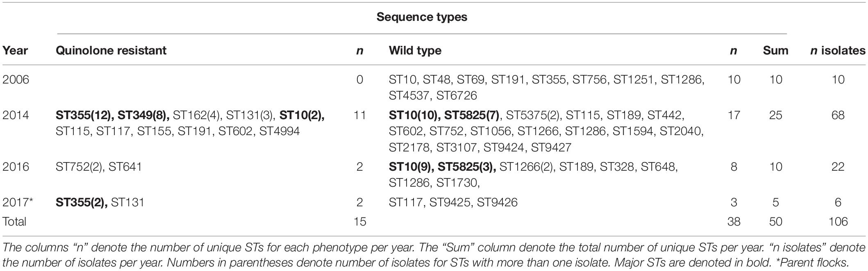Click the 2014 year row label

pos(16,115)
